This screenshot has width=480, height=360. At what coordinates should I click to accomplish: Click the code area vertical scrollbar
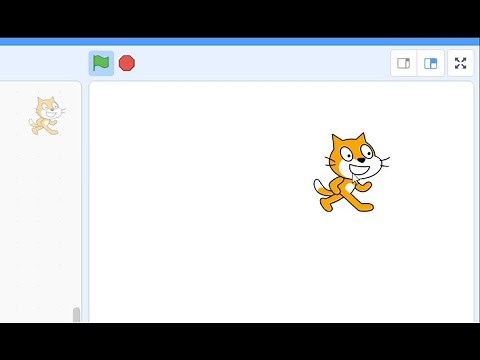click(76, 315)
